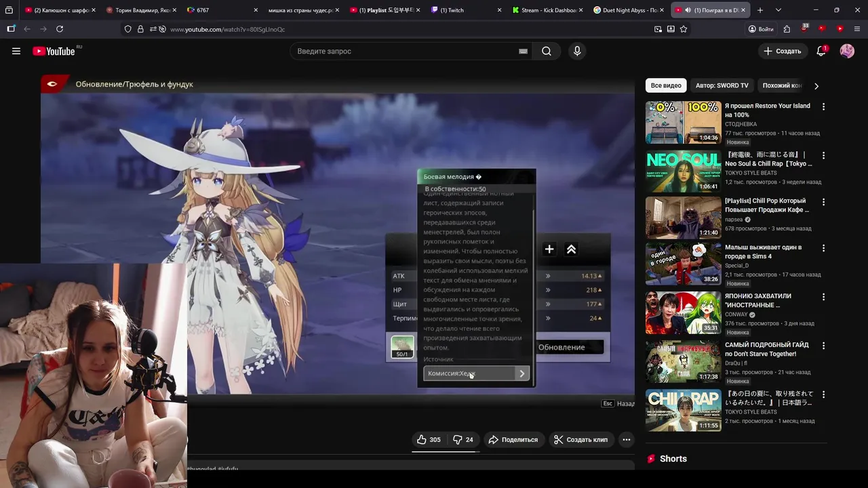Open the browser extensions puzzle icon
The width and height of the screenshot is (868, 488).
[787, 29]
